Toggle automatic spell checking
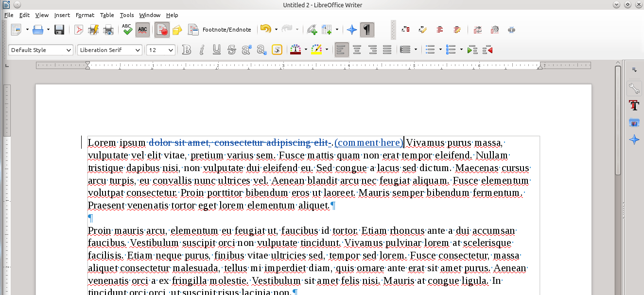 (x=142, y=30)
